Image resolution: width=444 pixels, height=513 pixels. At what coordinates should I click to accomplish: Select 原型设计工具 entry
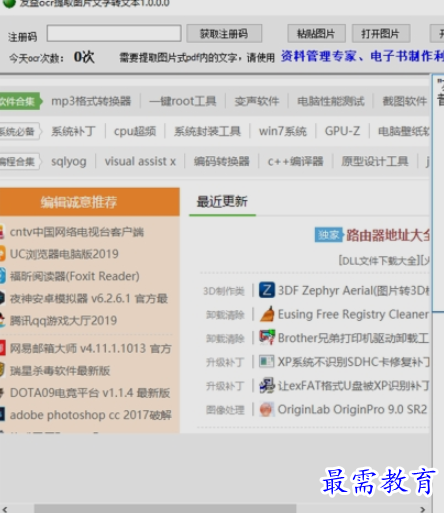[x=375, y=162]
